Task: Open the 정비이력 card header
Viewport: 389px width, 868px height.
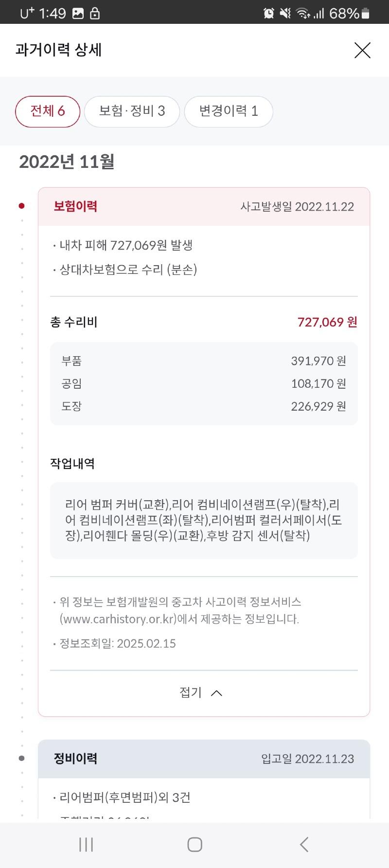Action: pos(204,759)
